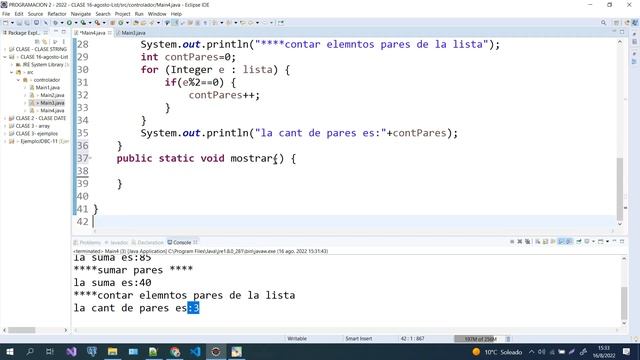Image resolution: width=640 pixels, height=360 pixels.
Task: Toggle Scroll Lock in the console toolbar
Action: pos(545,242)
